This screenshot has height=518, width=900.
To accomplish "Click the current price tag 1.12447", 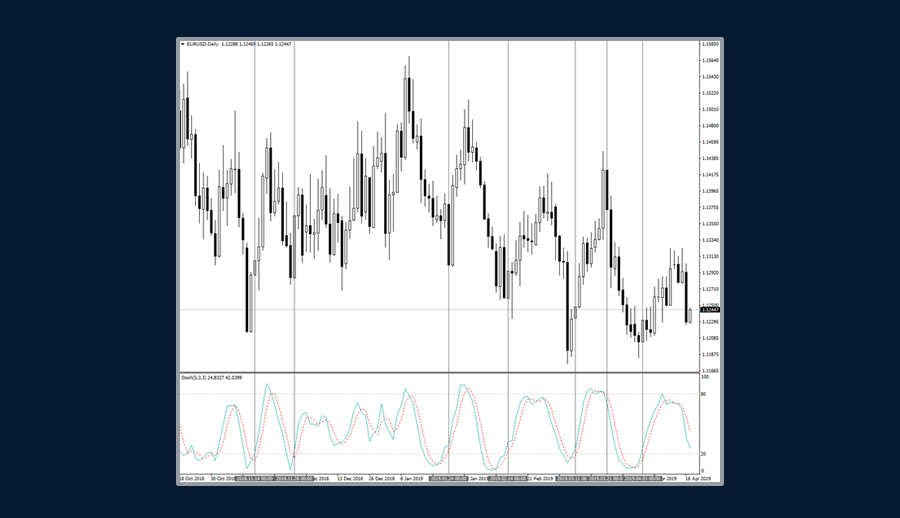I will pos(710,310).
